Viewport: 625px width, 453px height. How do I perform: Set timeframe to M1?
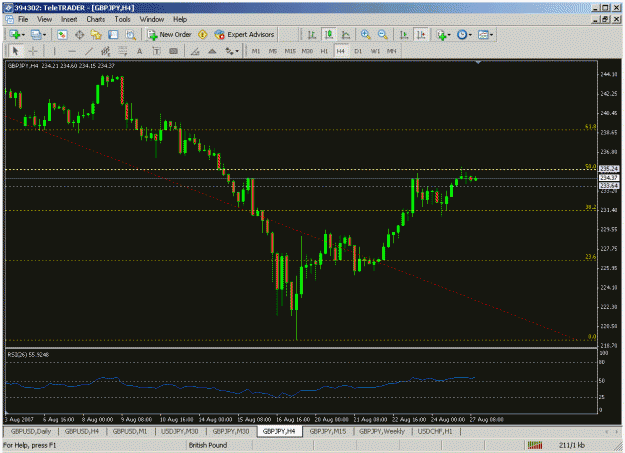256,51
